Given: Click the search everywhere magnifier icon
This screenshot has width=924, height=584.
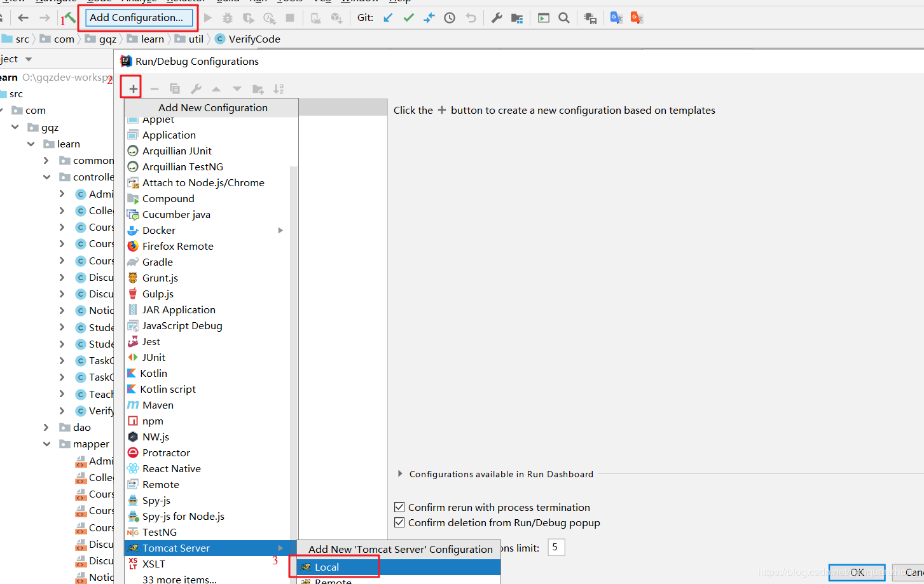Looking at the screenshot, I should (564, 18).
